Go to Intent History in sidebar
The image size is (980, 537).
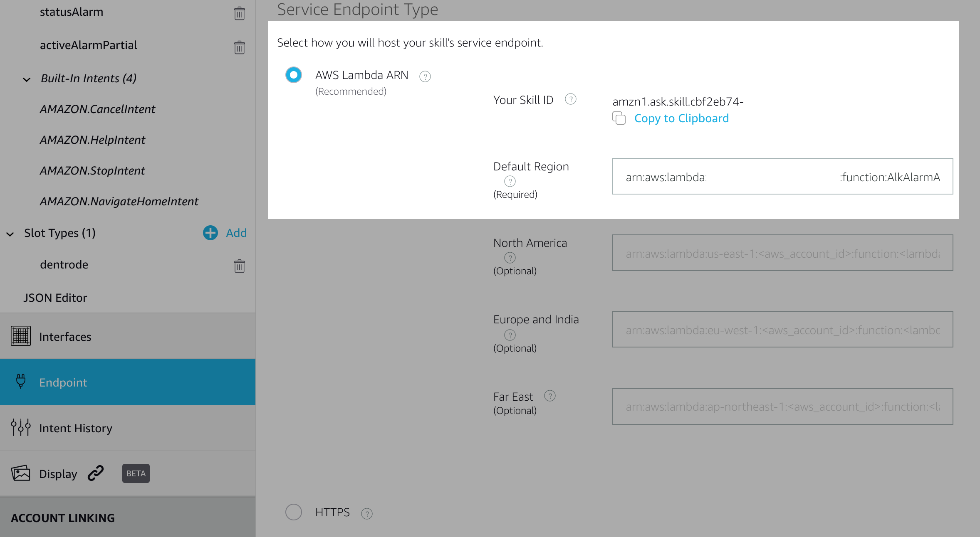coord(75,428)
